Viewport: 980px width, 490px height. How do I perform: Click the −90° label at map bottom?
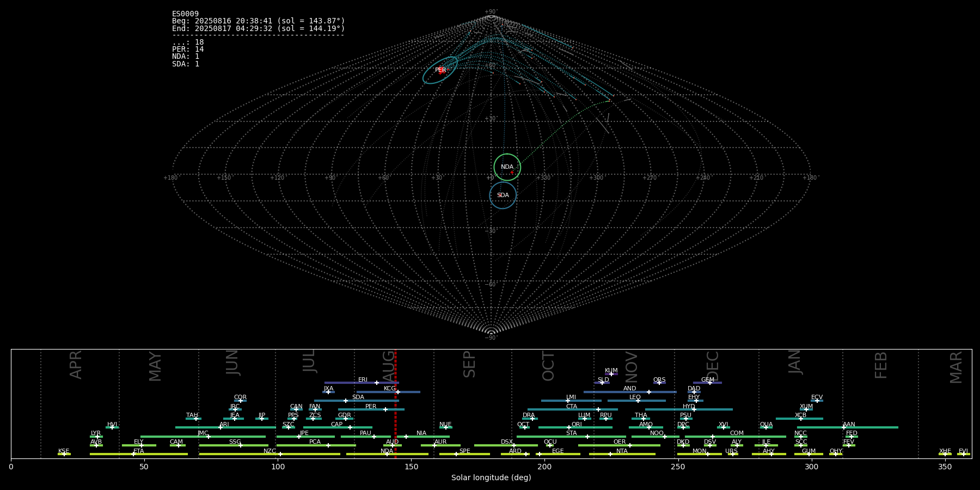click(x=491, y=338)
